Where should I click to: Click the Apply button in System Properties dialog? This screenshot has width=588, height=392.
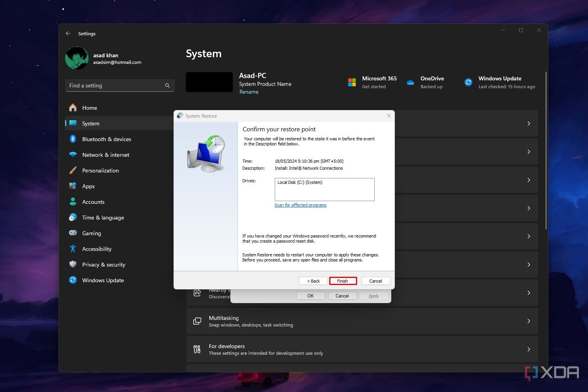click(x=374, y=296)
